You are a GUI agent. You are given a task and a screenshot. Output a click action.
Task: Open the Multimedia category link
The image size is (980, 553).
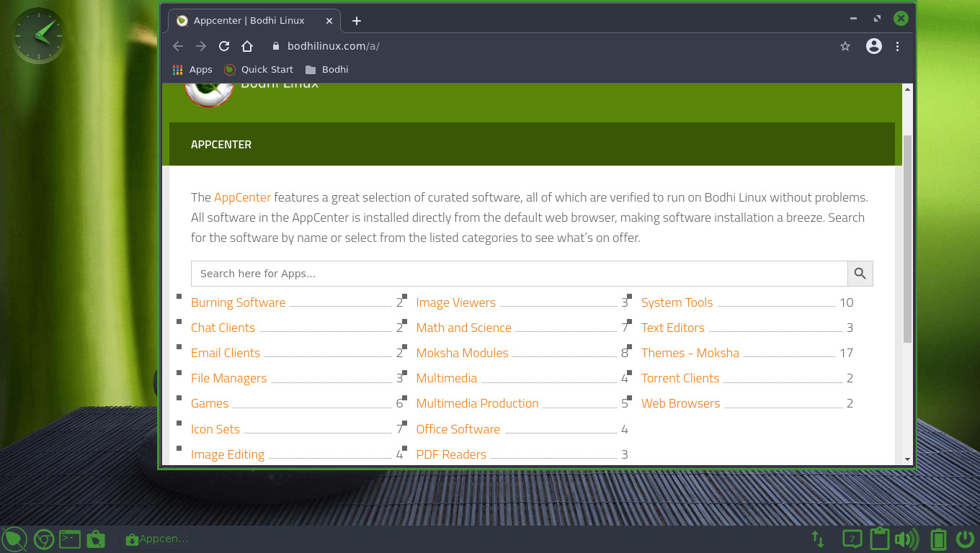click(x=447, y=378)
